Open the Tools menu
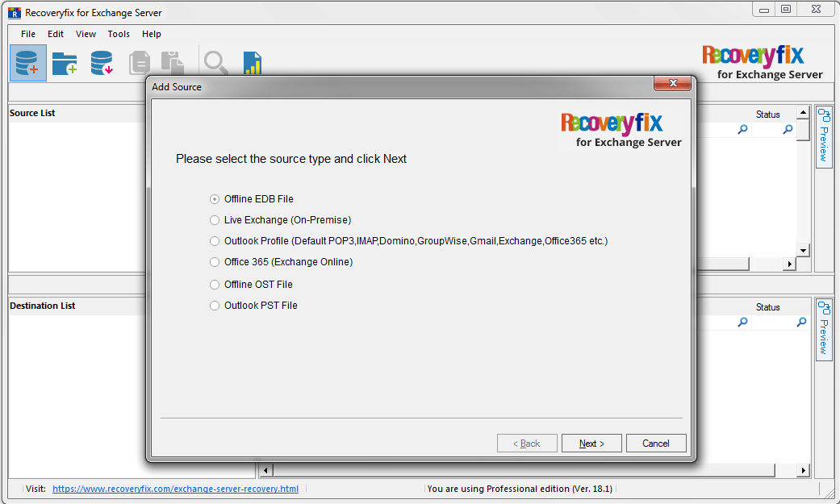Image resolution: width=840 pixels, height=504 pixels. click(119, 34)
